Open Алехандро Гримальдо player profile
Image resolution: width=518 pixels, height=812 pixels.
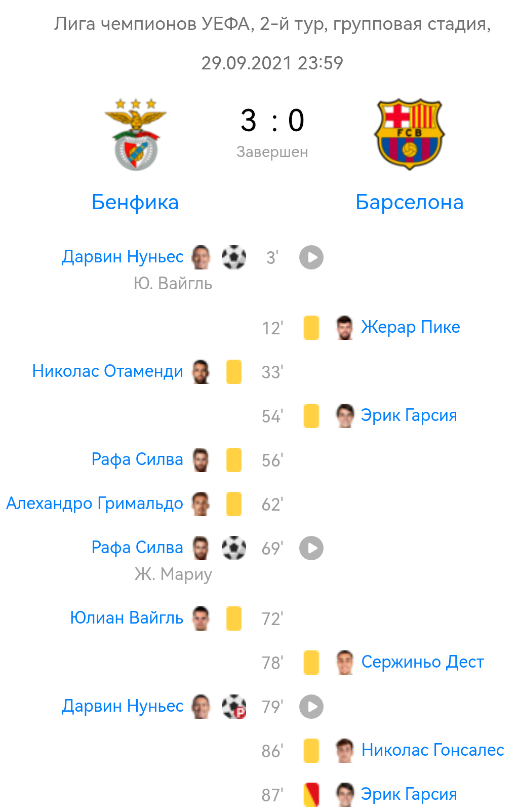(95, 504)
